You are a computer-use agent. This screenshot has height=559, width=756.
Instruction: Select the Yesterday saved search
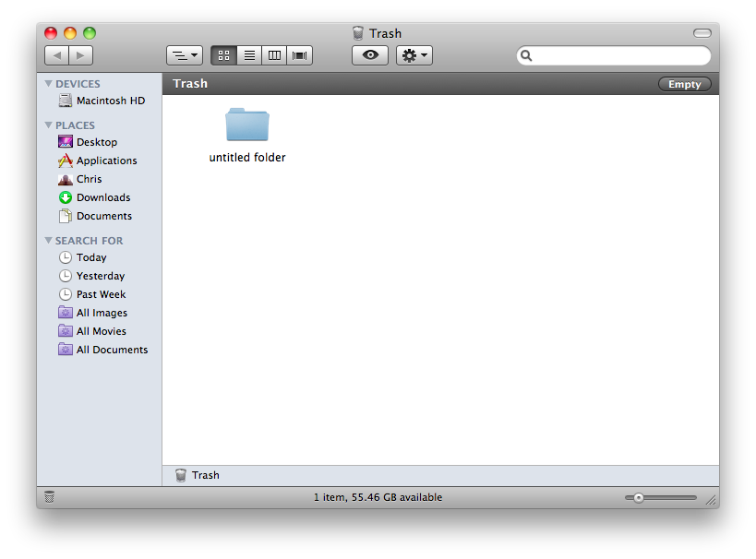(x=100, y=276)
